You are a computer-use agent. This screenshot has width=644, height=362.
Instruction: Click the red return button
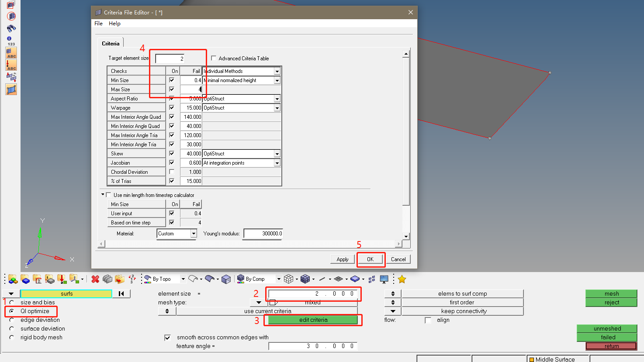[x=611, y=346]
